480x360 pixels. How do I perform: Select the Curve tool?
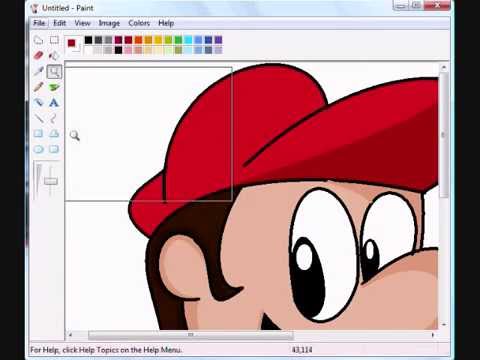(54, 118)
